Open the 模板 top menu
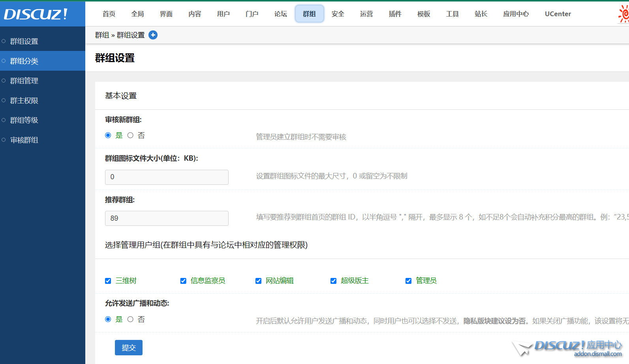This screenshot has height=364, width=629. (x=424, y=14)
